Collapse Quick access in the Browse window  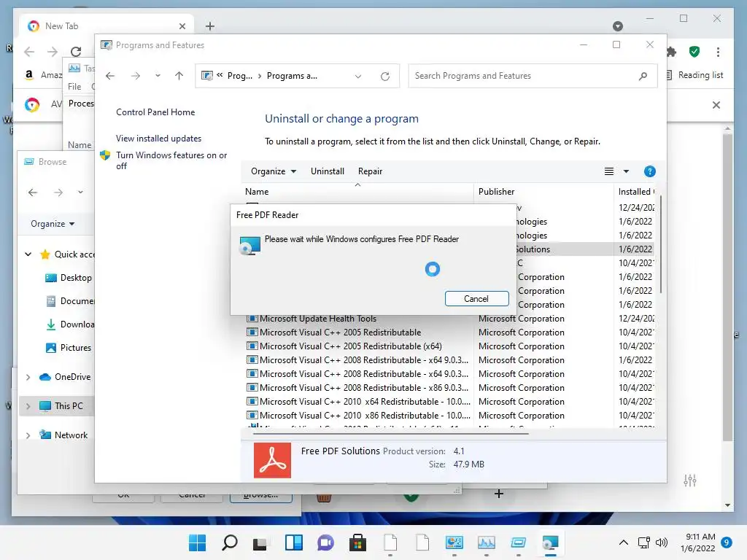(x=28, y=254)
